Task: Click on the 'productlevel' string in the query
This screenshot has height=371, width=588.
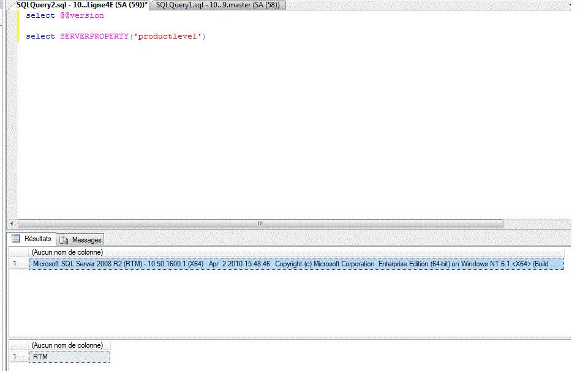Action: pos(168,36)
